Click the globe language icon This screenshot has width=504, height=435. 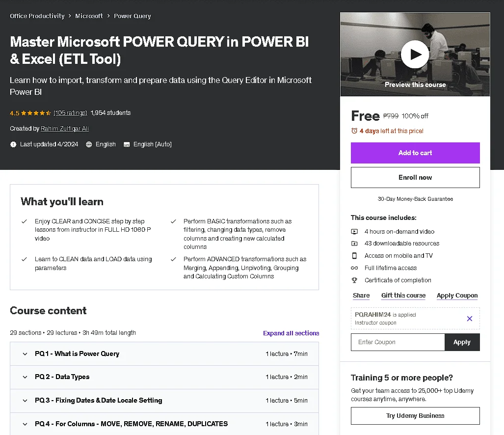point(89,144)
